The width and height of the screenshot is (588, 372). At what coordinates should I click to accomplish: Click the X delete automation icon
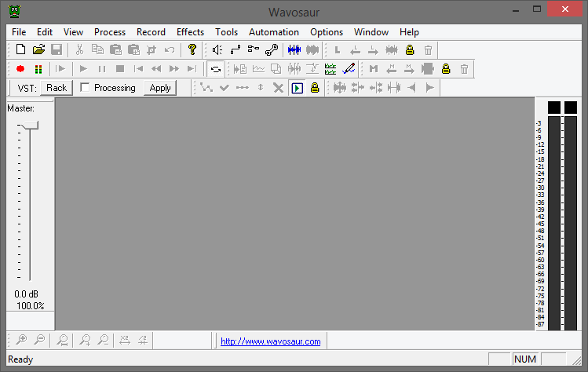(x=278, y=88)
